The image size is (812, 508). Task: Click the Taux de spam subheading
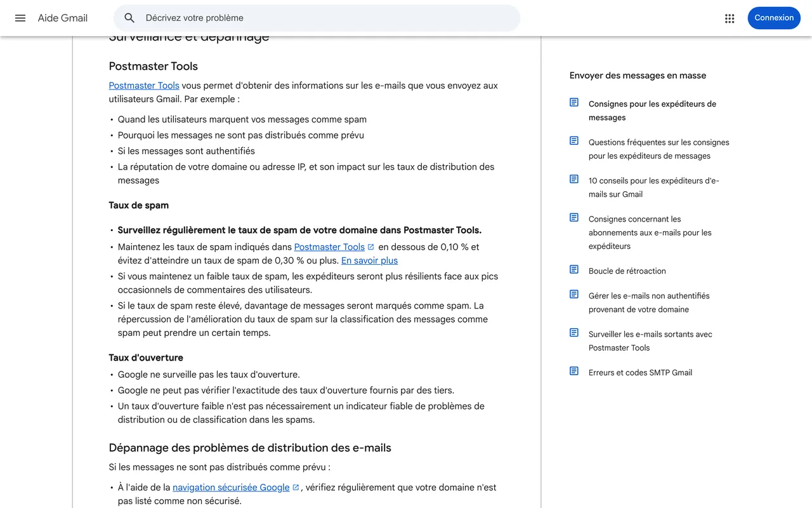138,205
